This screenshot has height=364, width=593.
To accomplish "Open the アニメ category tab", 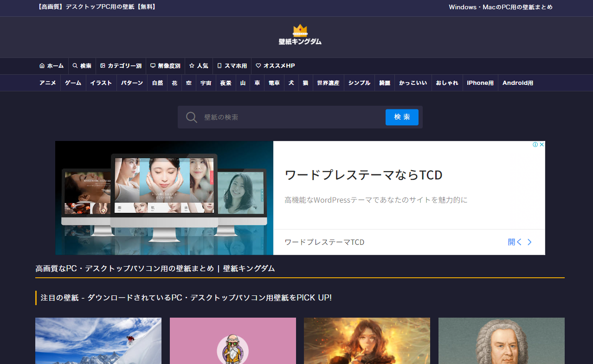I will (x=48, y=83).
